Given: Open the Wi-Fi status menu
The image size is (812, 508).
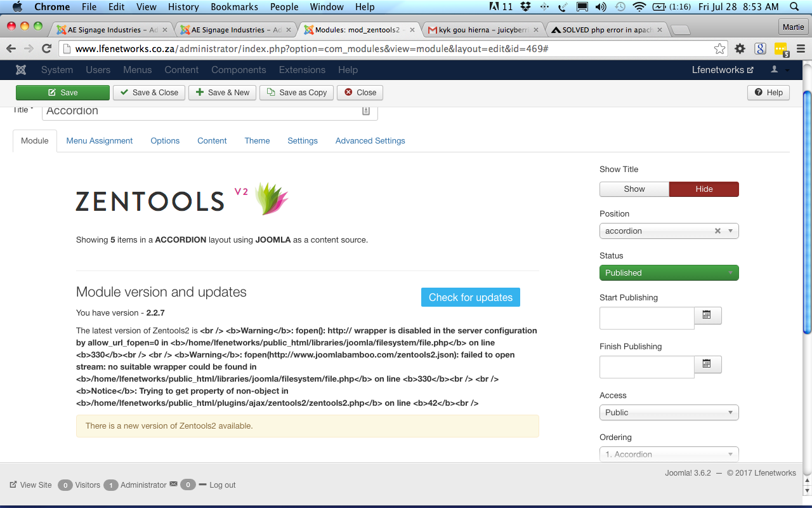Looking at the screenshot, I should (639, 7).
